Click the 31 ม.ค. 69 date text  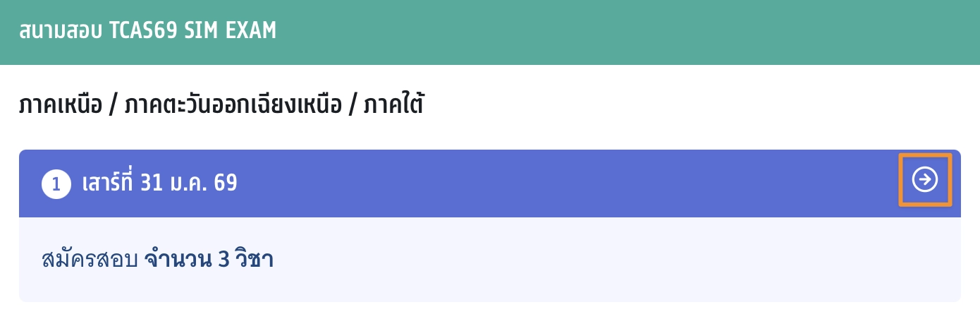pyautogui.click(x=189, y=183)
